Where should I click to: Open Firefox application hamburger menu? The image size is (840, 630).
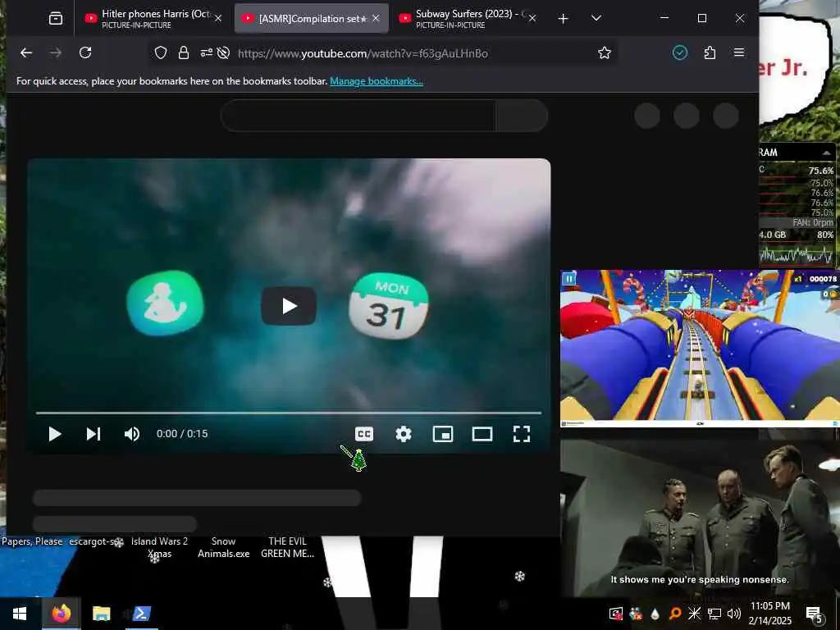[x=739, y=52]
